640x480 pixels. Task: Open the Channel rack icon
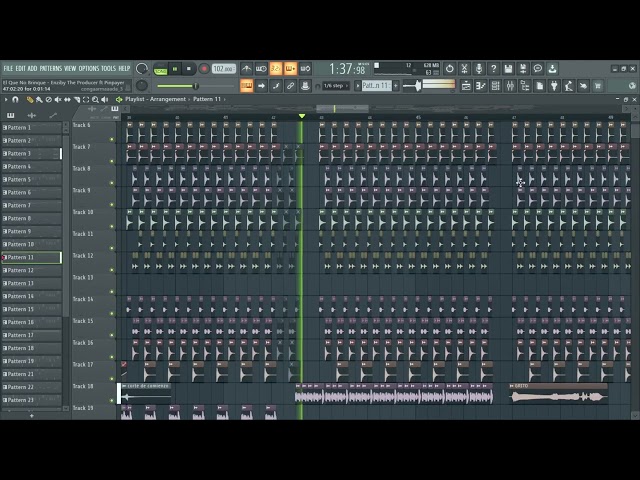(x=496, y=86)
